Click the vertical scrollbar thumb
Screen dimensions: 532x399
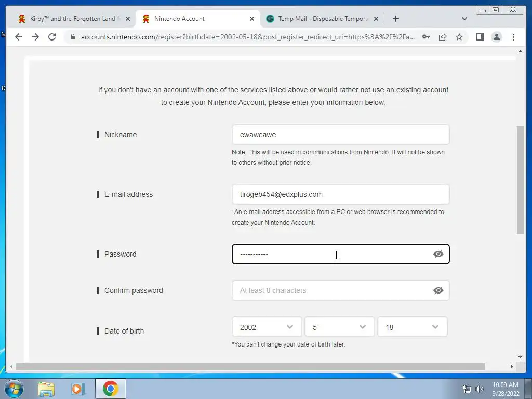pos(520,180)
